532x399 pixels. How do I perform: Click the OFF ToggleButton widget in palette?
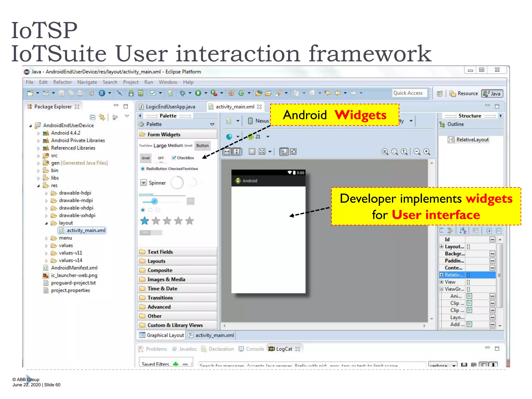(x=161, y=158)
